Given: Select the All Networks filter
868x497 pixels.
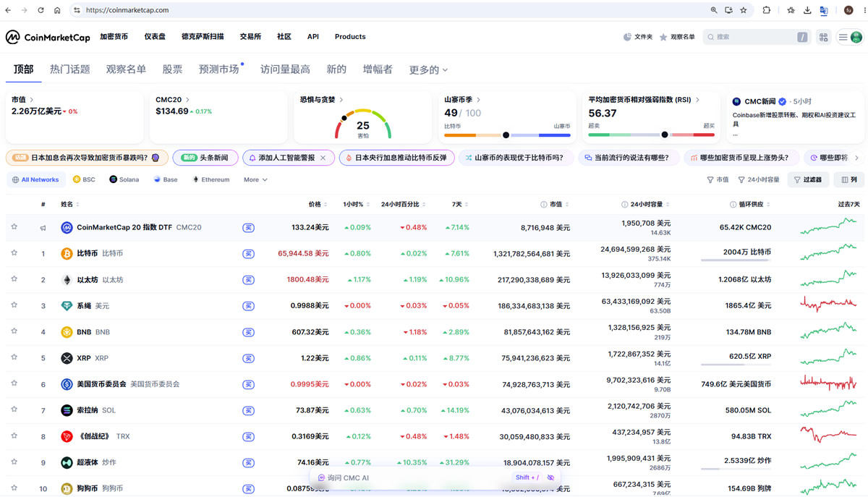Looking at the screenshot, I should pos(35,179).
